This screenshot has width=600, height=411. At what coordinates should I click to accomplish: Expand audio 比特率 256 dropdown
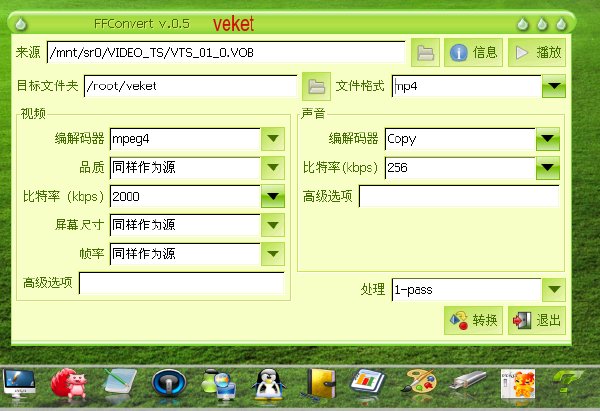point(548,168)
